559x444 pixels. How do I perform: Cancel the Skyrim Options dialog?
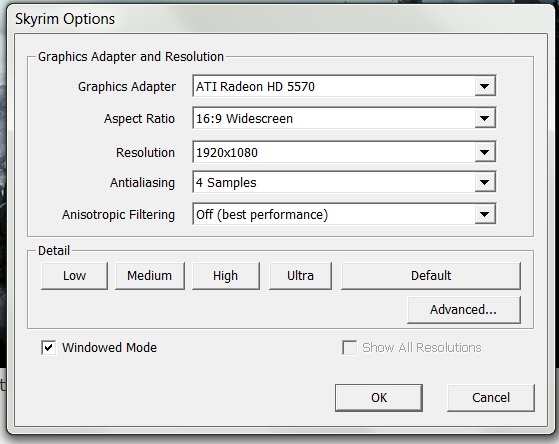point(491,398)
